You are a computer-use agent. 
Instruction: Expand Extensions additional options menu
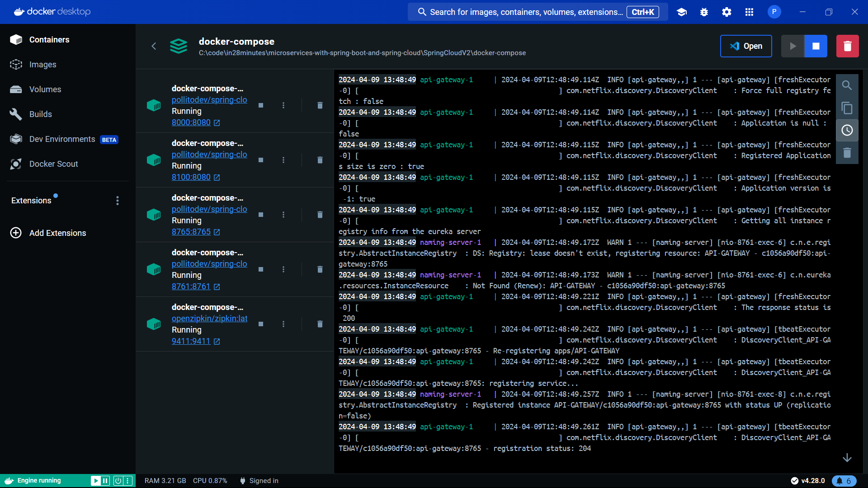118,200
